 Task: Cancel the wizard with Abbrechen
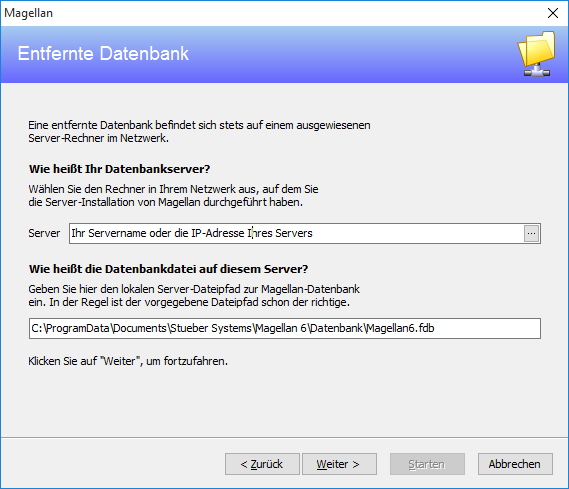coord(515,464)
